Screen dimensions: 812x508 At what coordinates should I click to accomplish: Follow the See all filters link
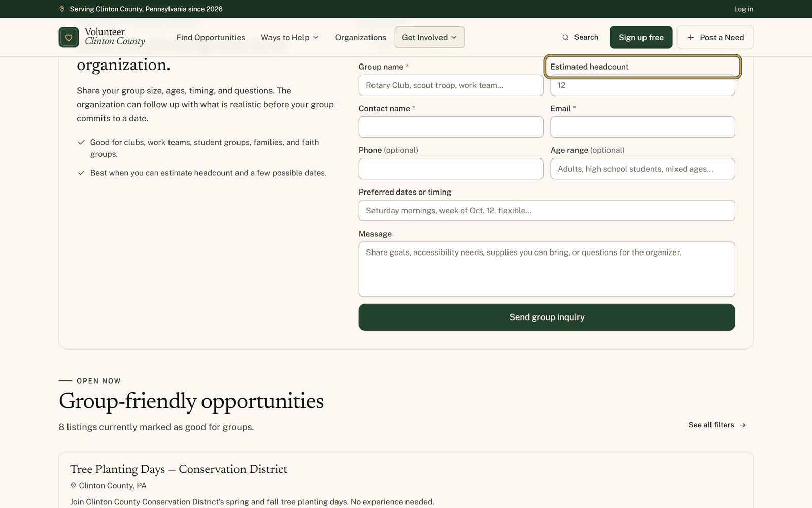point(717,425)
